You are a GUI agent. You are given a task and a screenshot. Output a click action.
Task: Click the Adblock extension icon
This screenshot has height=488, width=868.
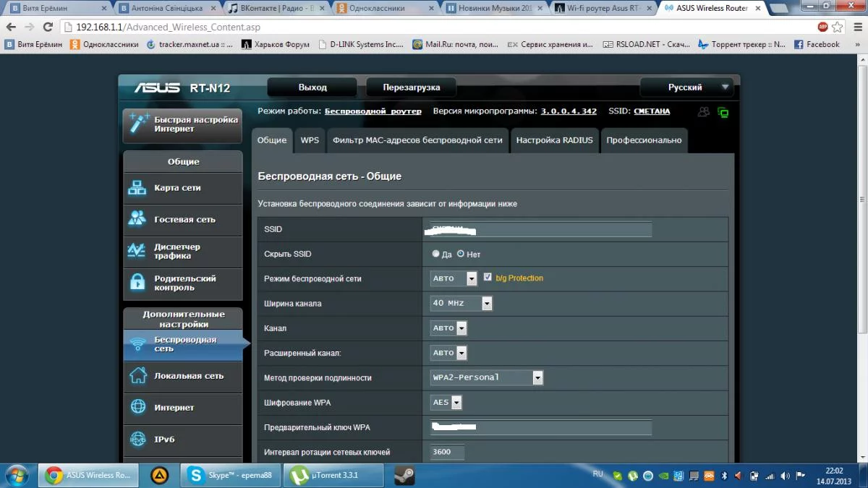pyautogui.click(x=822, y=27)
